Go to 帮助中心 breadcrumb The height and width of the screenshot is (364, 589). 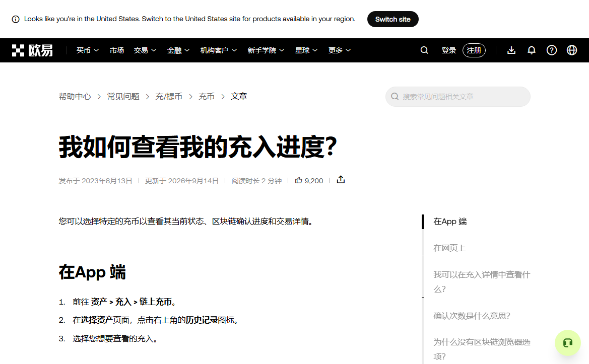75,97
